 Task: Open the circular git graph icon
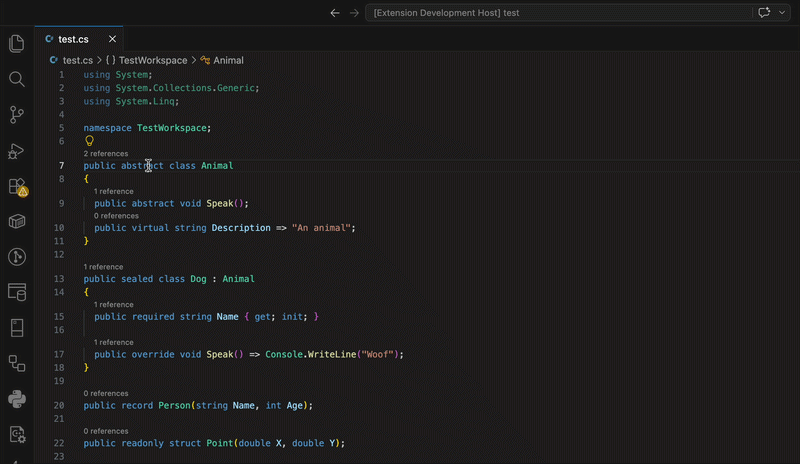[16, 257]
